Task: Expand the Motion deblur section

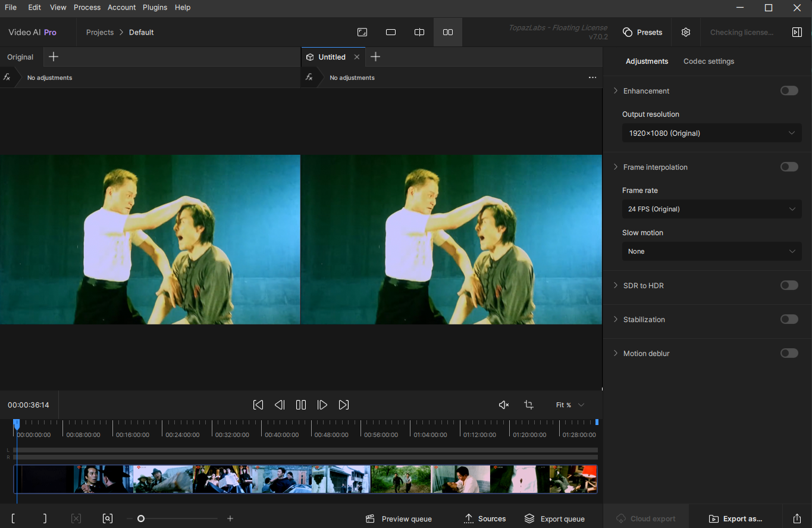Action: [616, 354]
